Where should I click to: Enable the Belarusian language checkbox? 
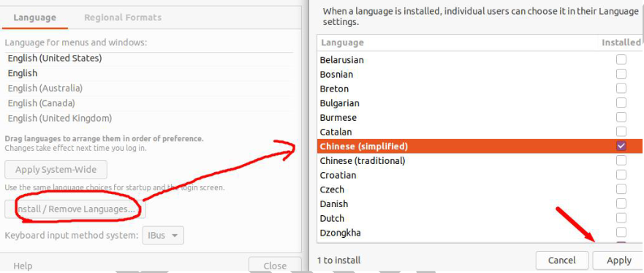(x=621, y=59)
